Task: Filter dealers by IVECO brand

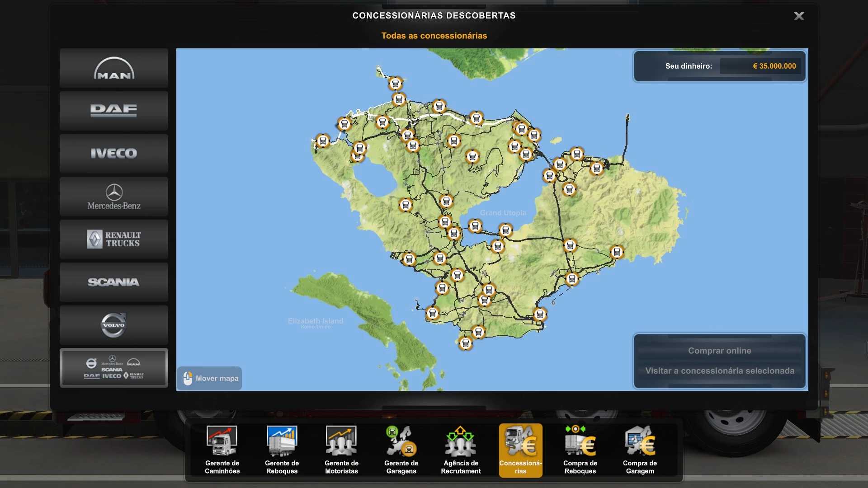Action: pyautogui.click(x=114, y=154)
